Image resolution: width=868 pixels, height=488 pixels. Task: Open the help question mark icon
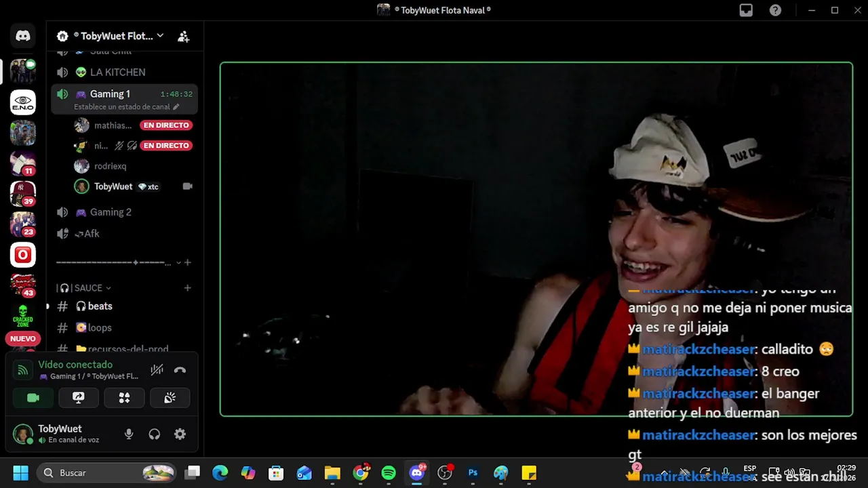(x=775, y=10)
